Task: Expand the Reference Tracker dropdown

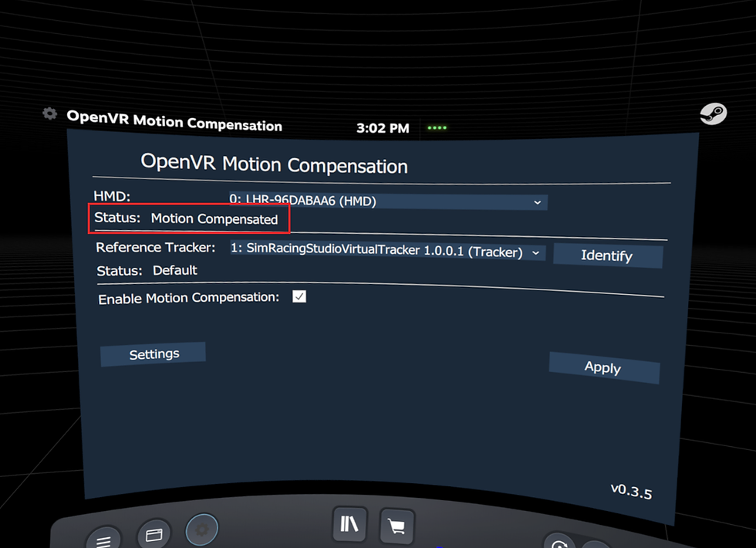Action: (387, 251)
